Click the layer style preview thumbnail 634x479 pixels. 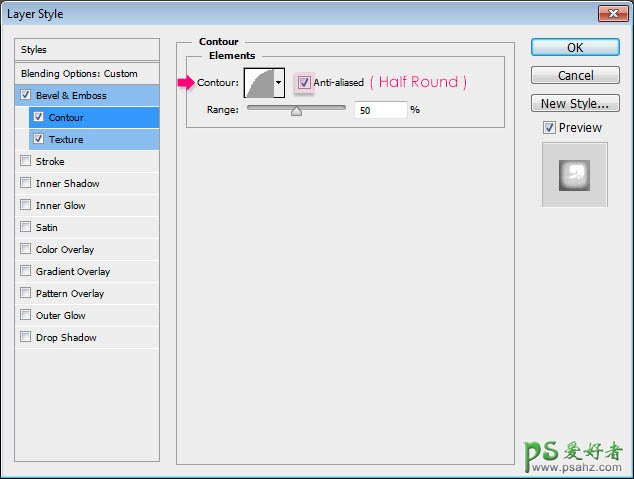pos(573,174)
